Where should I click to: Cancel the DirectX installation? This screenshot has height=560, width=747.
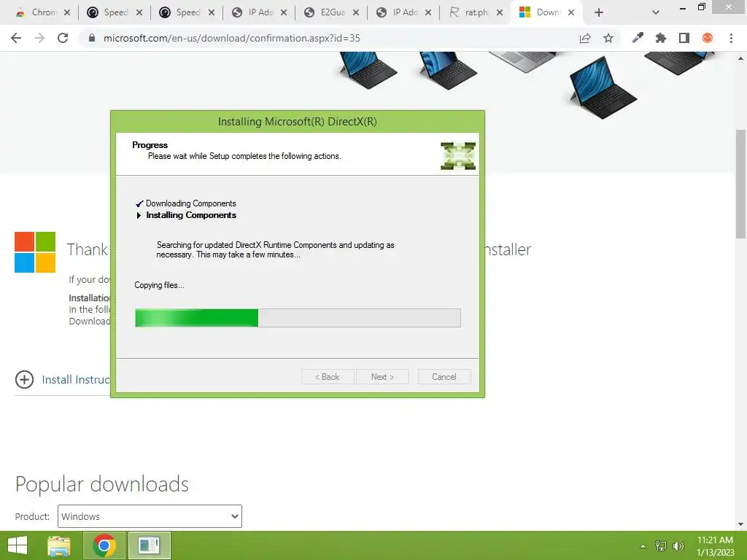click(x=444, y=377)
